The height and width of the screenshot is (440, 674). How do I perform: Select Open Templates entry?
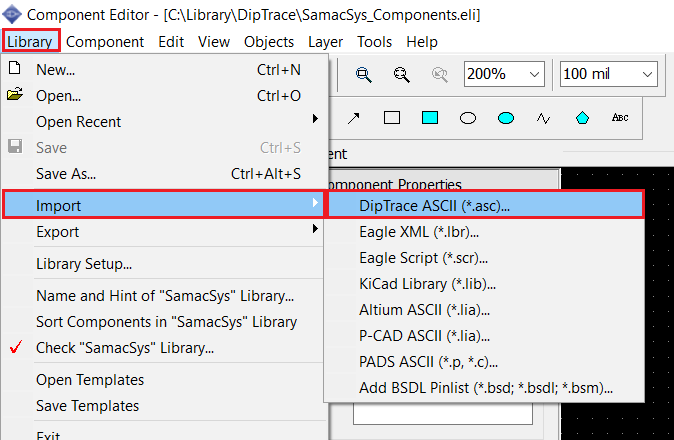click(163, 379)
